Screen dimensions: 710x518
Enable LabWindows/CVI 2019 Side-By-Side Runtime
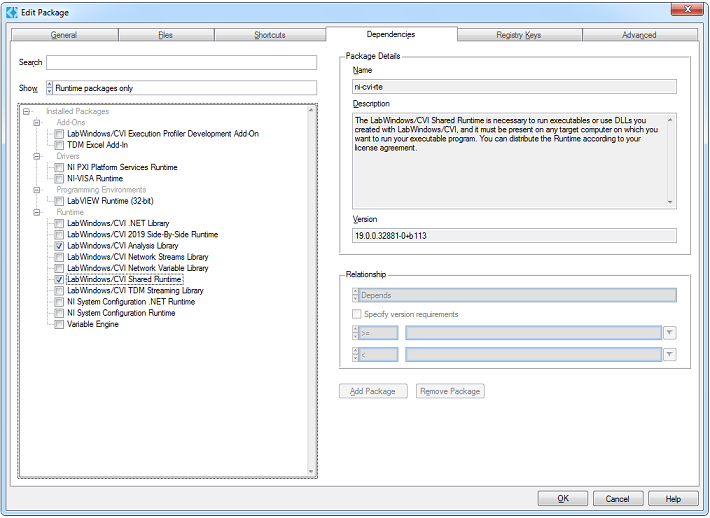[59, 235]
